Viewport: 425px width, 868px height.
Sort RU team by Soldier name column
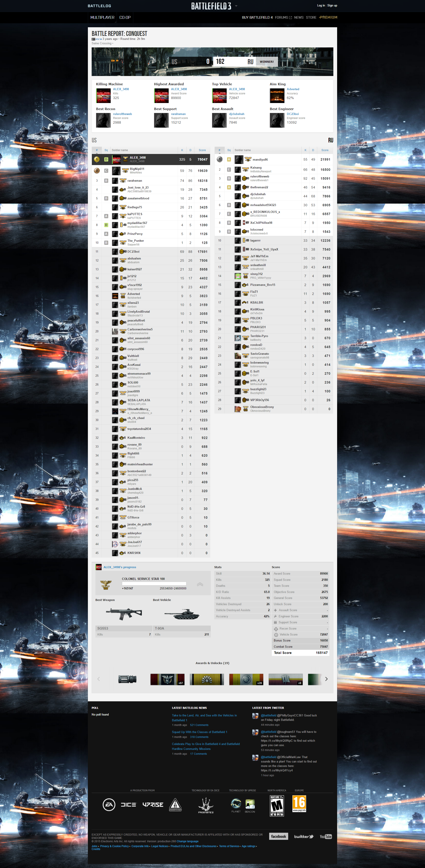click(x=267, y=150)
